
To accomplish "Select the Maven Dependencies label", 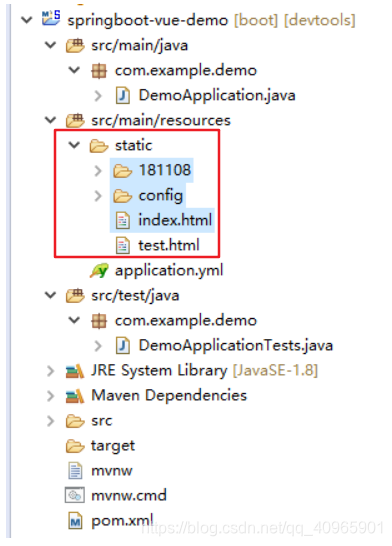I will click(x=169, y=396).
